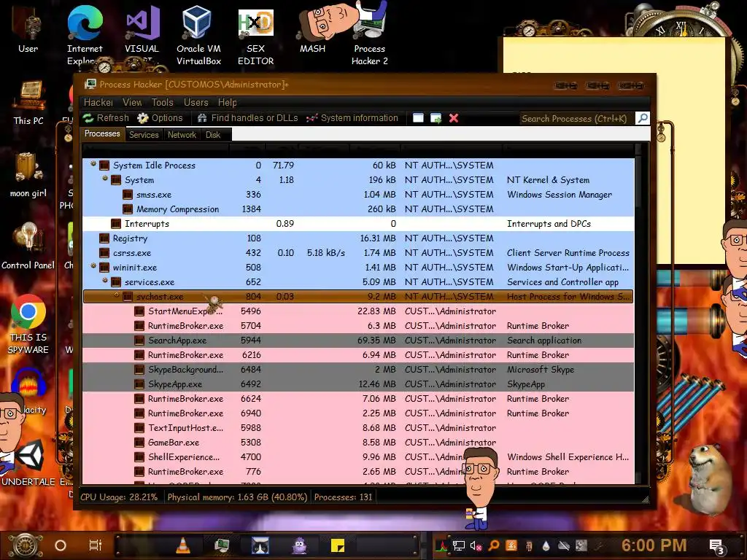Select the GameBar.exe process row

(x=358, y=443)
